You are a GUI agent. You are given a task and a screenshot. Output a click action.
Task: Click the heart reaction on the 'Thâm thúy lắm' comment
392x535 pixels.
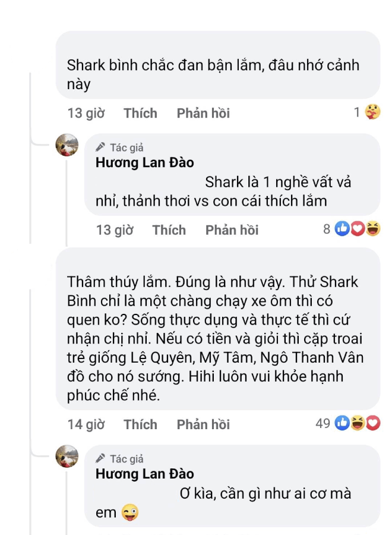tap(372, 423)
